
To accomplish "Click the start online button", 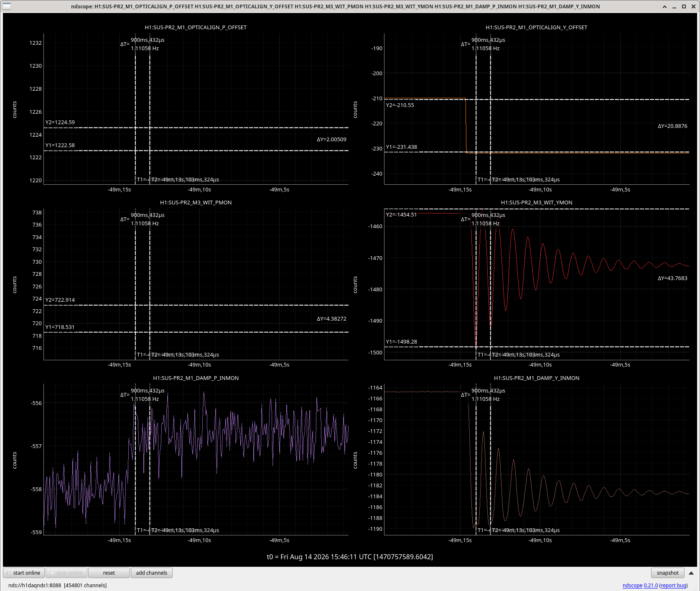I will 24,573.
